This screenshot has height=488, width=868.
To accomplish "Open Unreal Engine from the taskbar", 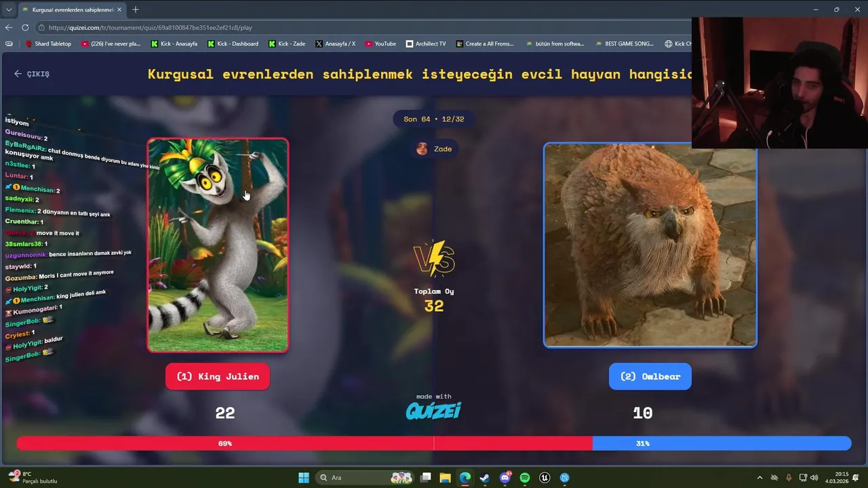I will pyautogui.click(x=545, y=478).
